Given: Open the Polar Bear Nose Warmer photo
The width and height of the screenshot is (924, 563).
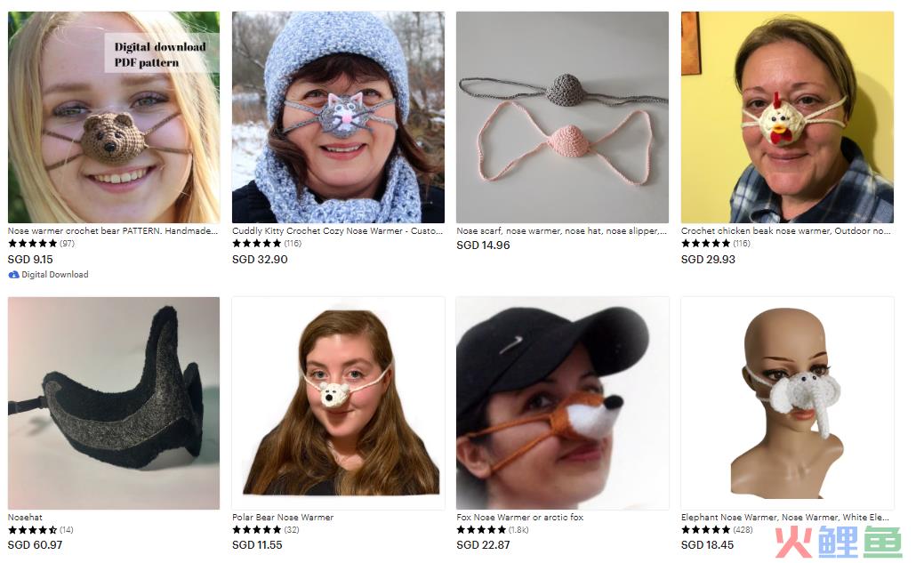Looking at the screenshot, I should [338, 403].
